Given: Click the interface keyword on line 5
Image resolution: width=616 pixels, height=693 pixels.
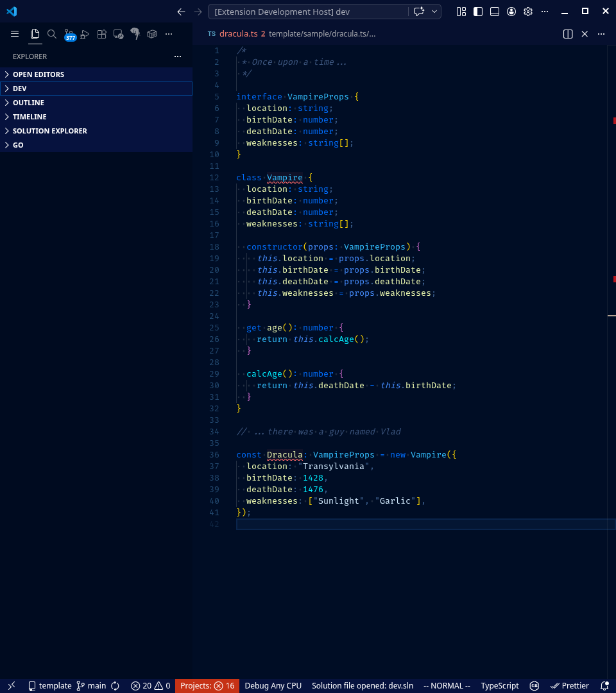Looking at the screenshot, I should [259, 96].
